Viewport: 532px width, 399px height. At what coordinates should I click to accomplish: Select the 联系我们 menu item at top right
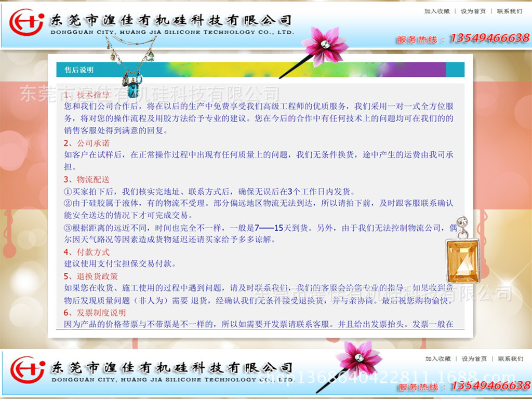[509, 11]
